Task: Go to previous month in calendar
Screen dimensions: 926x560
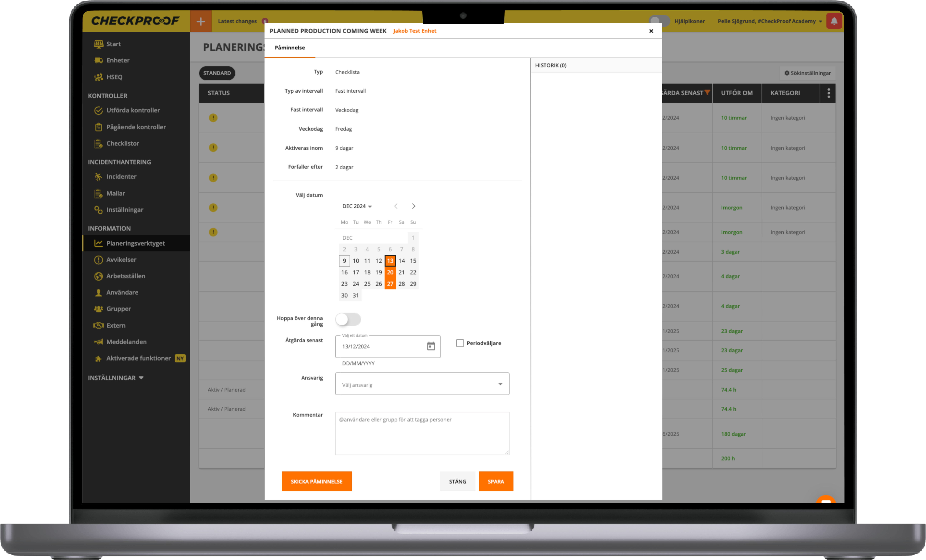Action: pos(396,206)
